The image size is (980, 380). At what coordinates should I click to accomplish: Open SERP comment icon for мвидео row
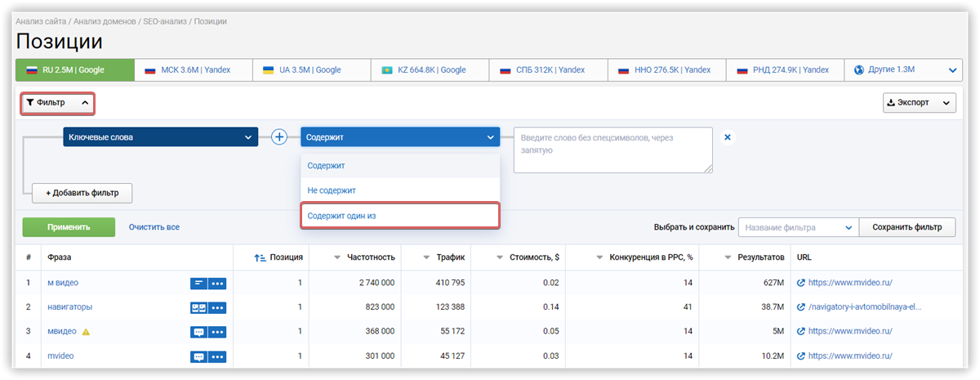click(198, 332)
